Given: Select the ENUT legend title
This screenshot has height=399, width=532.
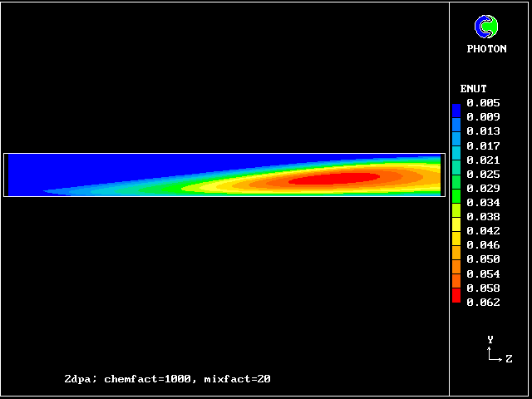Looking at the screenshot, I should pos(473,89).
